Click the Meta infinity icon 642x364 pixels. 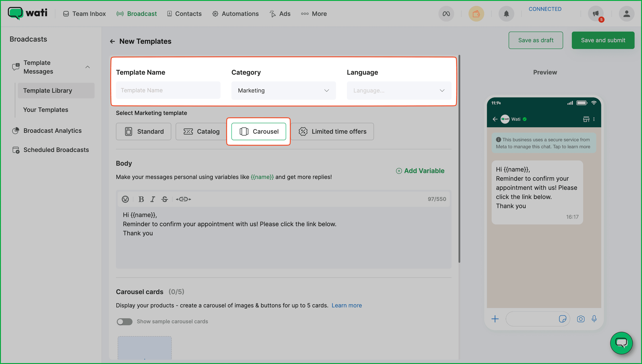pos(446,14)
